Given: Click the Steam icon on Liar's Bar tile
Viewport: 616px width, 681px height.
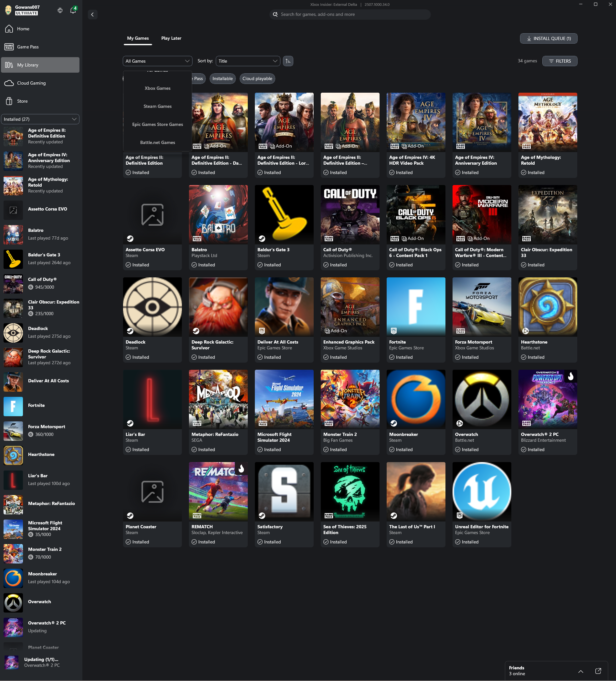Looking at the screenshot, I should [x=130, y=423].
